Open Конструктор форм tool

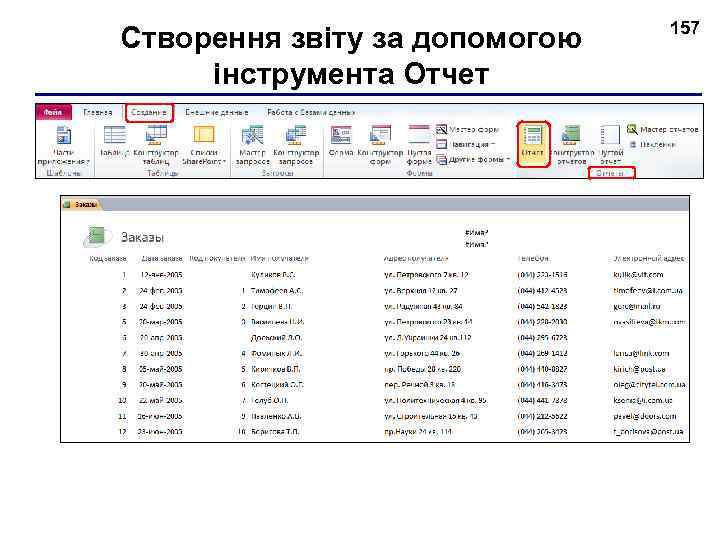(x=380, y=146)
